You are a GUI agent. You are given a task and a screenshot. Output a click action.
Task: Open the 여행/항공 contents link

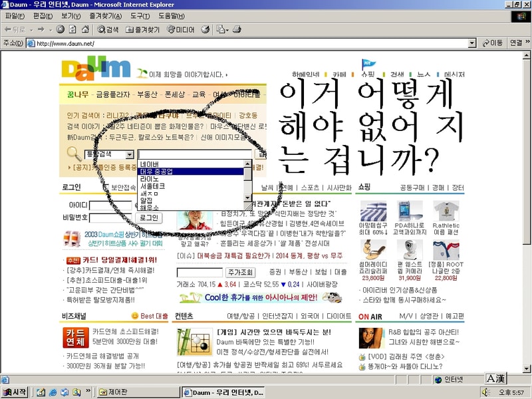[241, 316]
